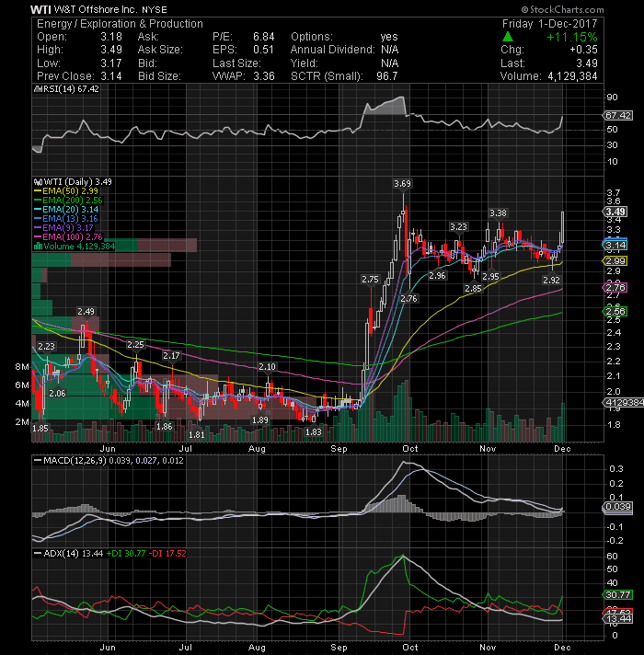Click the candlestick icon beside WTI (Daily)
This screenshot has width=644, height=655.
click(x=38, y=182)
